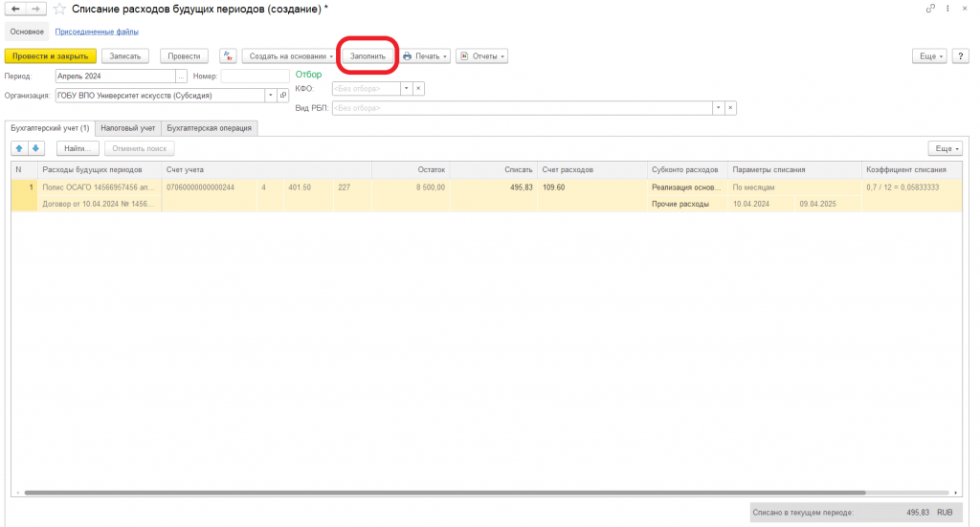This screenshot has width=980, height=527.
Task: Click the Вид РБП filter field
Action: [522, 108]
